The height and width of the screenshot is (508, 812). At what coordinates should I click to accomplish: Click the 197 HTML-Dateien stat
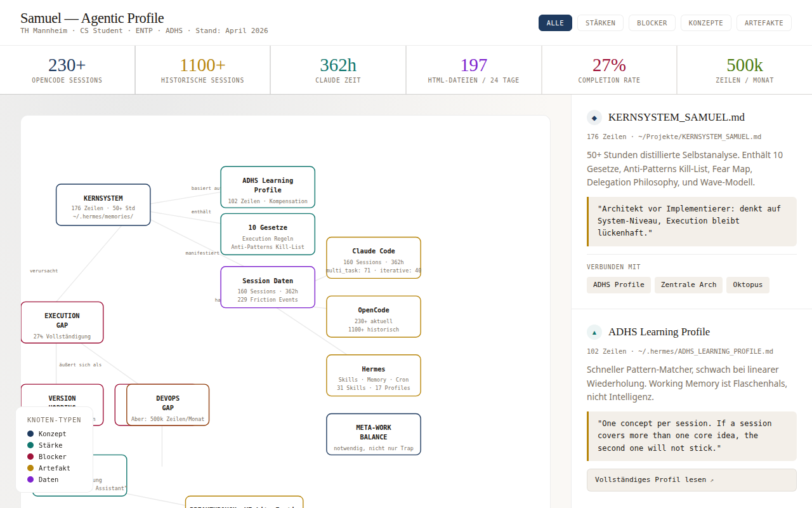(x=474, y=70)
